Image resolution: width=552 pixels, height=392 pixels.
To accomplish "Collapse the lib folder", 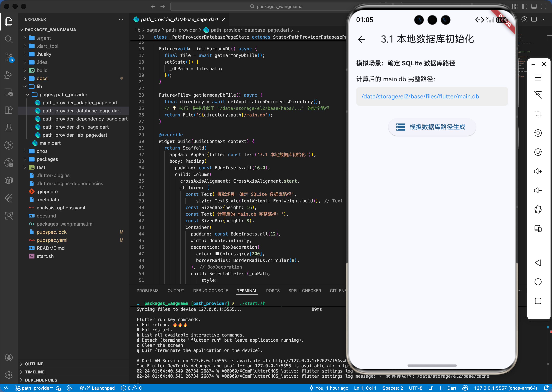I will coord(39,86).
